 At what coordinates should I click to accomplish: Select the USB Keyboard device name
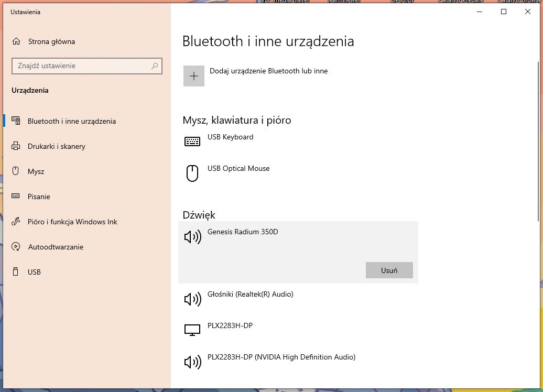click(x=230, y=137)
